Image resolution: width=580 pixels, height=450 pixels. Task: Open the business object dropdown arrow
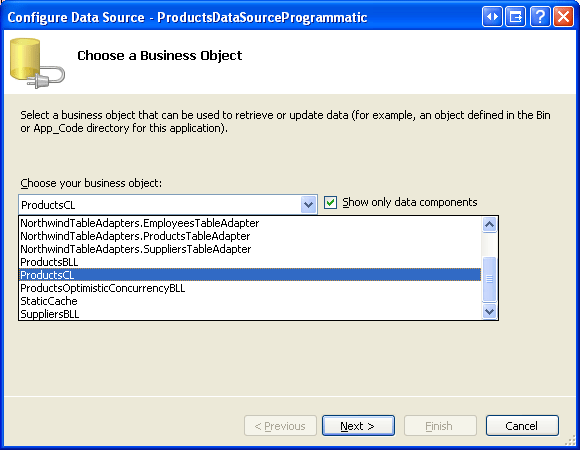308,204
